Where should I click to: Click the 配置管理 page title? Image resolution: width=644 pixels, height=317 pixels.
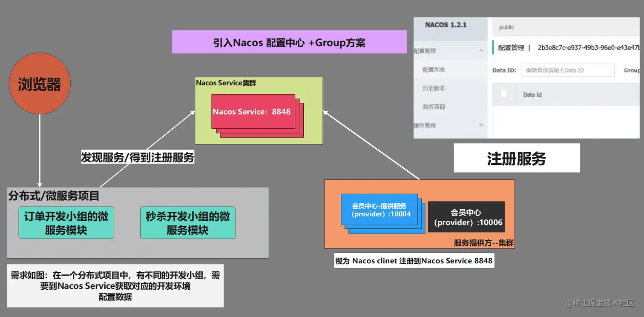click(511, 48)
